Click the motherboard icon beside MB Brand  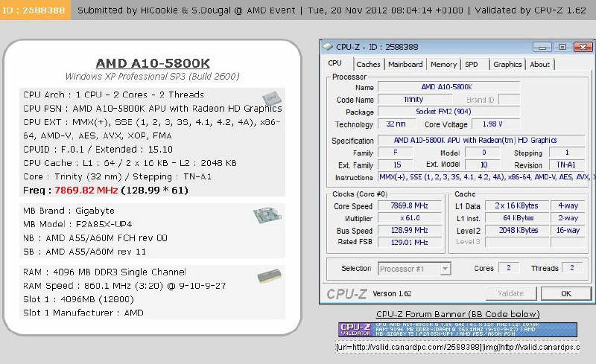click(267, 215)
